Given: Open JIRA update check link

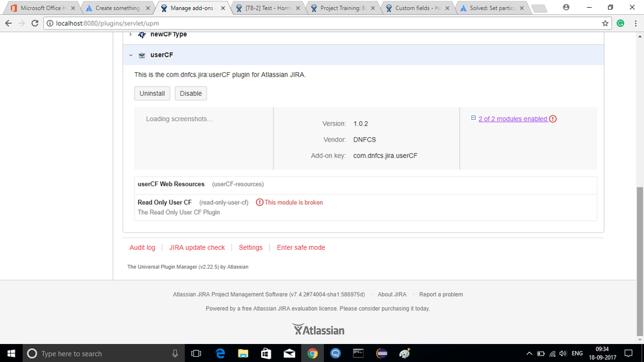Looking at the screenshot, I should [x=197, y=247].
